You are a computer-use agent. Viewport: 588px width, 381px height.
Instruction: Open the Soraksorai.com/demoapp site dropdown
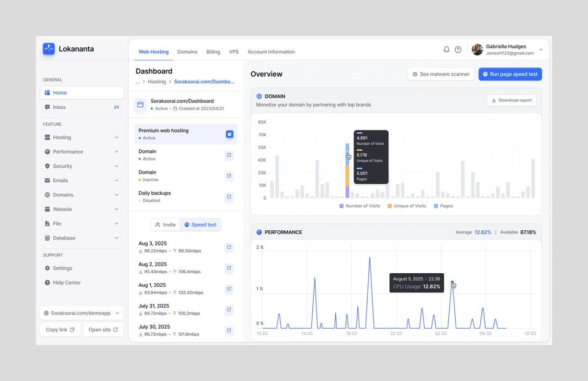click(x=82, y=313)
